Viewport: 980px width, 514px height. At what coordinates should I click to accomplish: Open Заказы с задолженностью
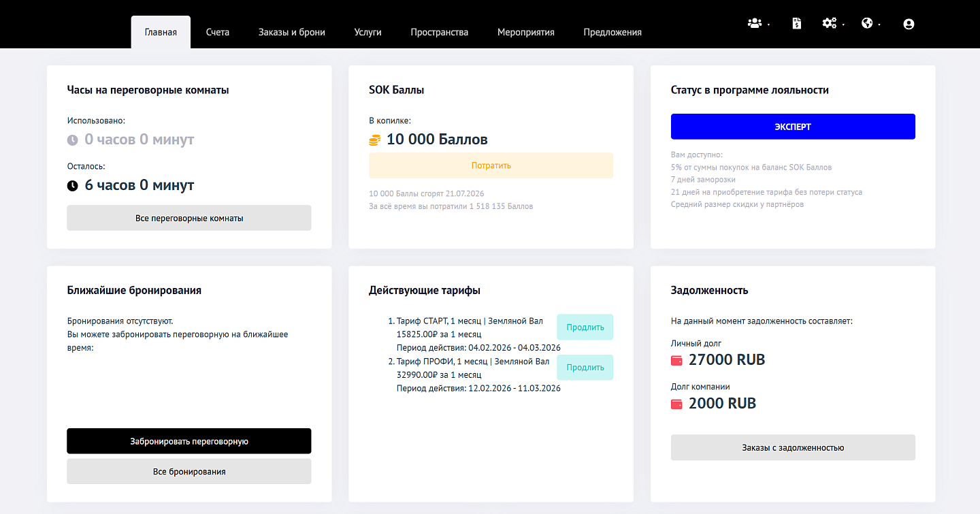pyautogui.click(x=793, y=447)
